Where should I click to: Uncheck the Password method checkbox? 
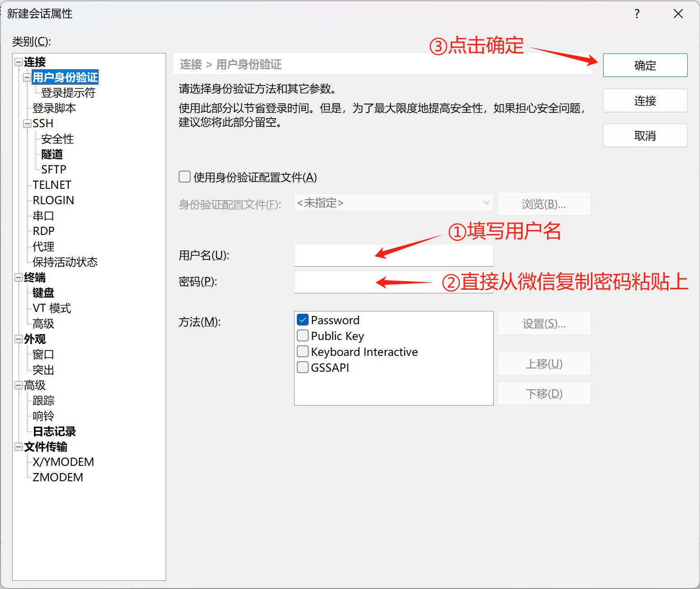click(x=303, y=320)
